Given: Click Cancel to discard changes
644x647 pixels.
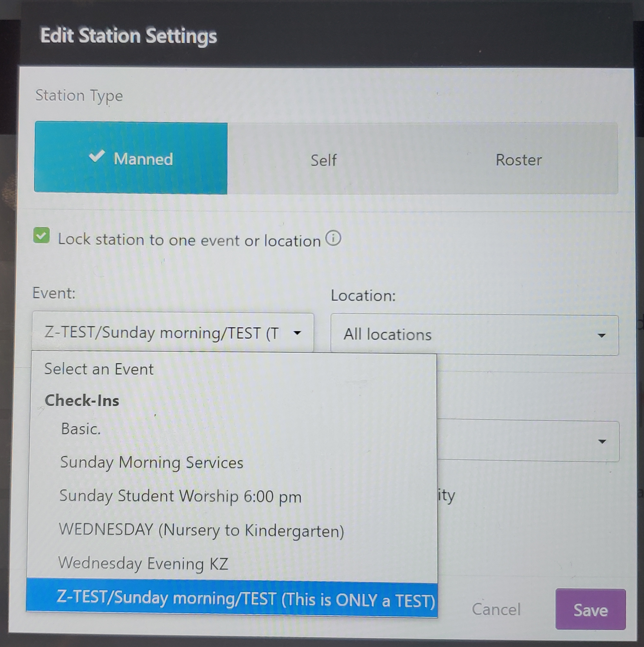Looking at the screenshot, I should click(496, 609).
